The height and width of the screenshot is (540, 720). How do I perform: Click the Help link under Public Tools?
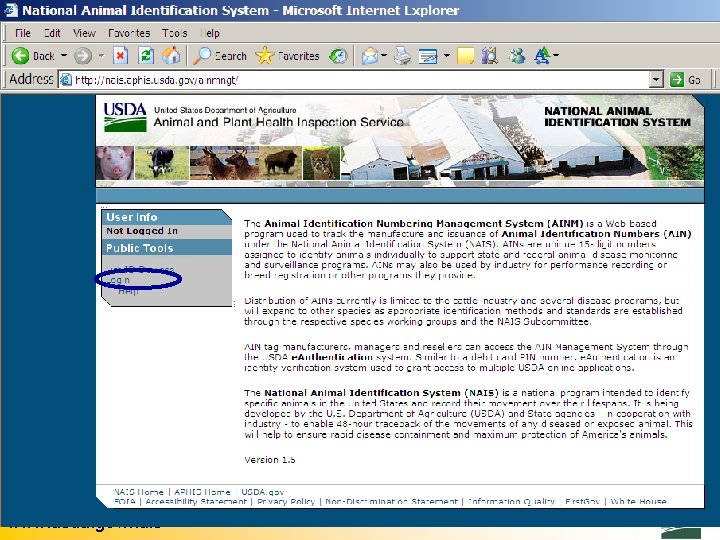[128, 291]
